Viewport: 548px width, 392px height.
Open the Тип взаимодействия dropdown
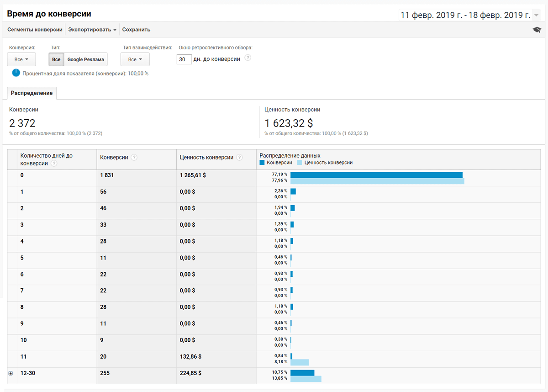coord(135,59)
